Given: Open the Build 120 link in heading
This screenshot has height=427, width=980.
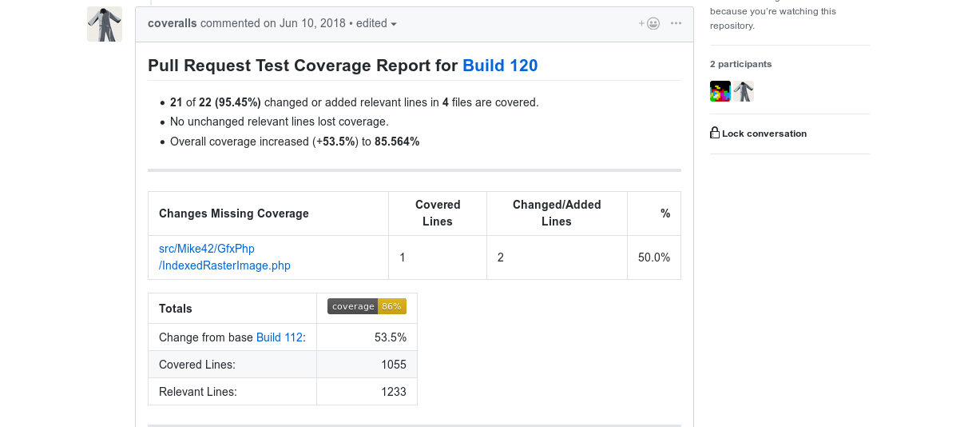Looking at the screenshot, I should (500, 66).
